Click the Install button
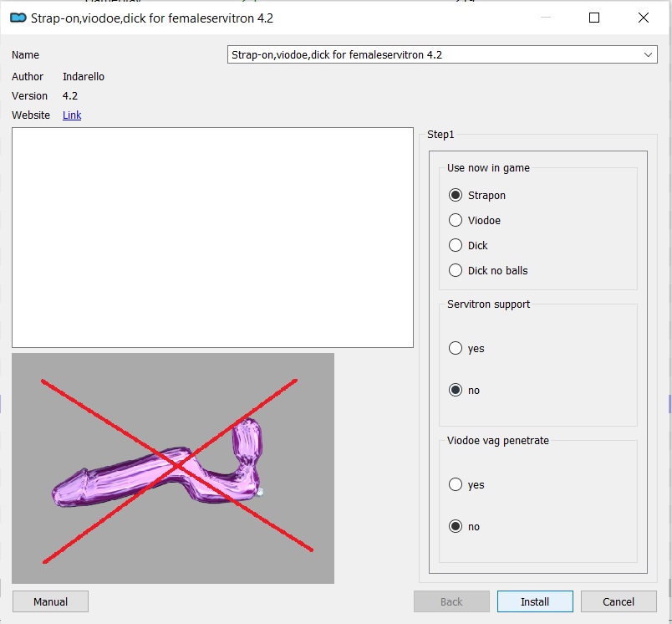Image resolution: width=672 pixels, height=624 pixels. coord(535,601)
